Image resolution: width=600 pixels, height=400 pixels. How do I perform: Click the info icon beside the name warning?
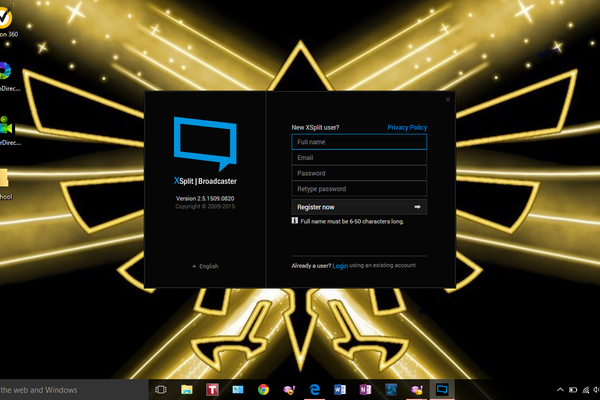[295, 220]
